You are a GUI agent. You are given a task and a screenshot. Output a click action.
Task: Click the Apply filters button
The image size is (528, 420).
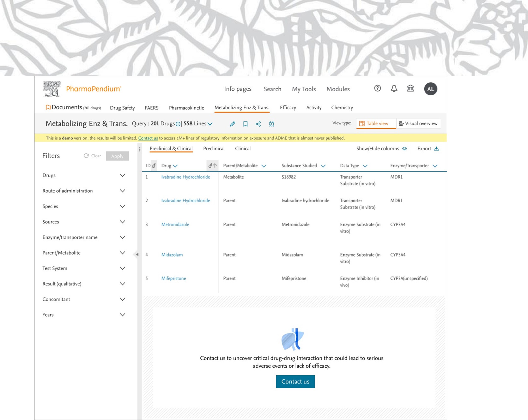point(117,156)
